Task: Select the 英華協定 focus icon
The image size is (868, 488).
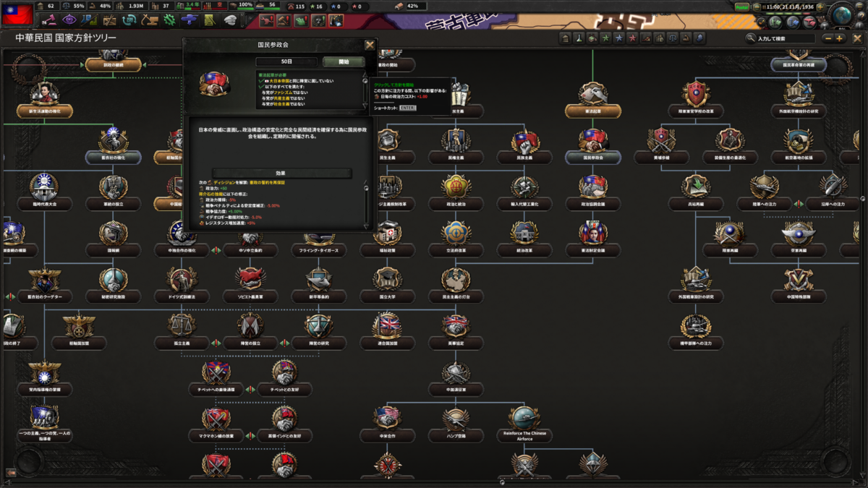Action: point(456,325)
